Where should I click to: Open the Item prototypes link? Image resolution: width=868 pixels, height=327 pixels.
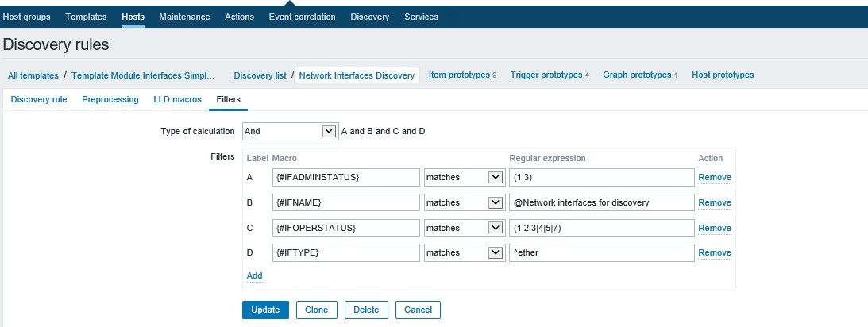[x=459, y=75]
